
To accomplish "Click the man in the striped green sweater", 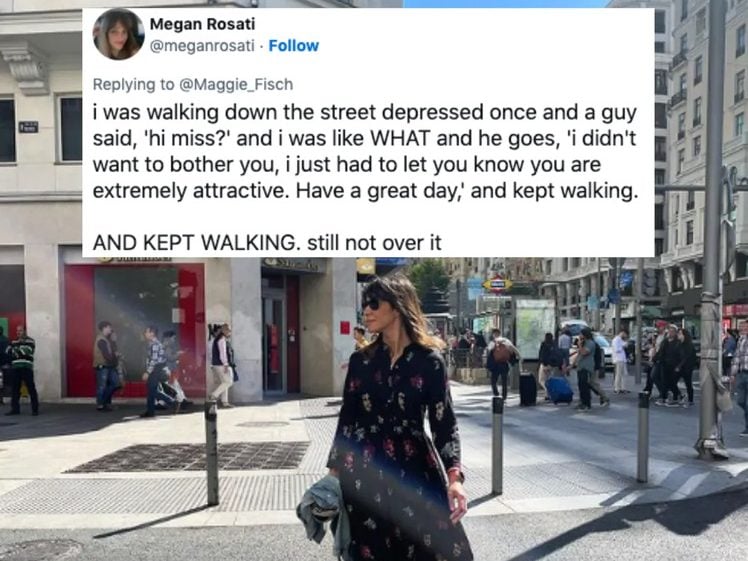I will (x=21, y=370).
